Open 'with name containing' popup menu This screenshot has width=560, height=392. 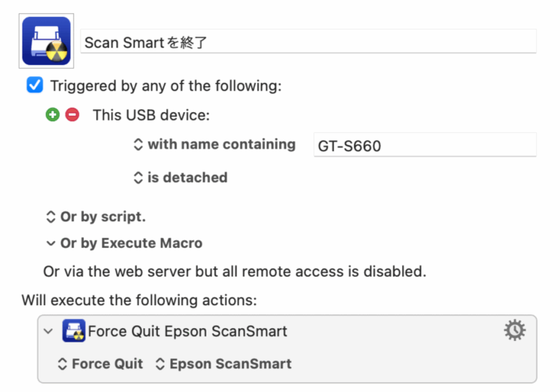point(215,144)
